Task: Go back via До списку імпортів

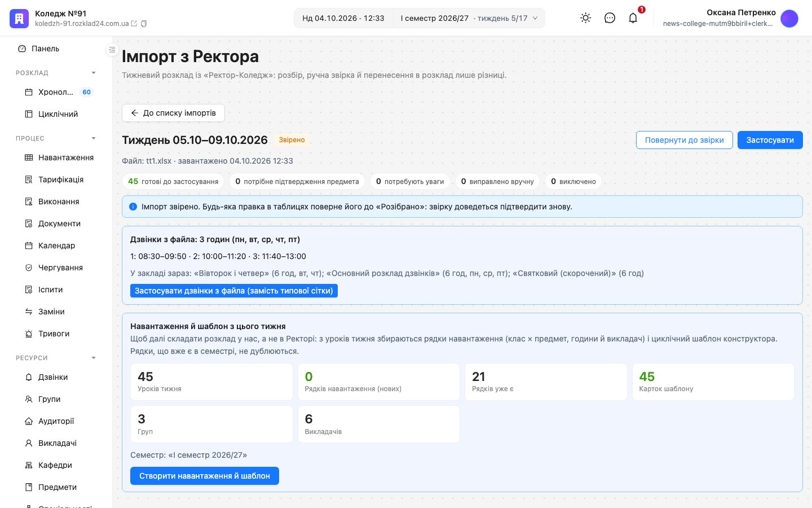Action: click(x=173, y=113)
